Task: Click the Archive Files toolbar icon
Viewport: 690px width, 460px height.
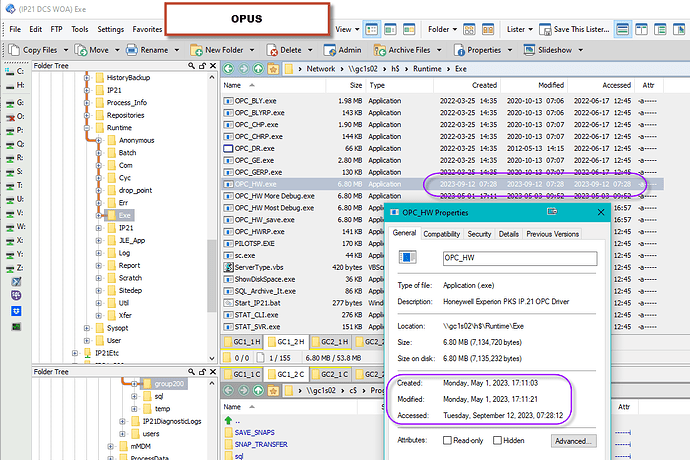Action: point(379,50)
